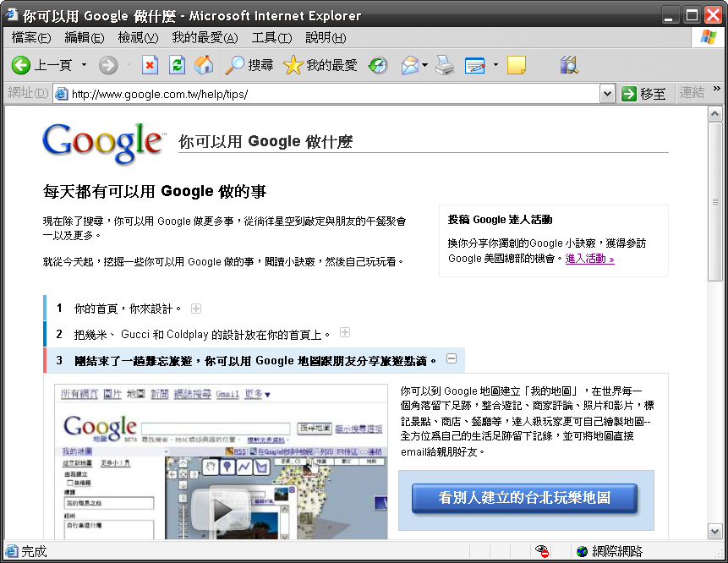This screenshot has width=728, height=563.
Task: Click the page icon beside the URL
Action: [61, 94]
